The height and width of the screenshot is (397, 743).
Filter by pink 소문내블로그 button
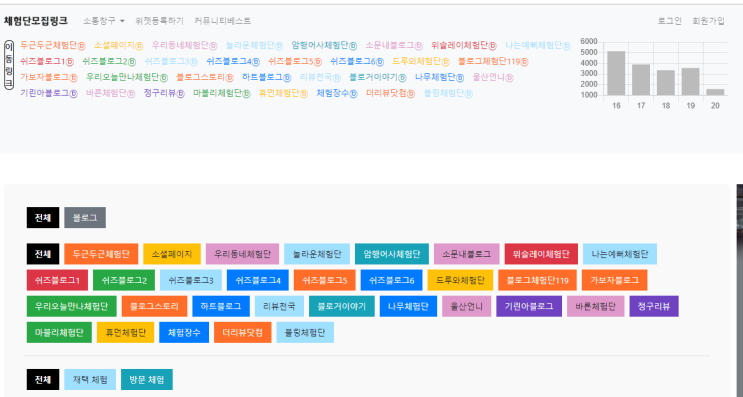[467, 254]
